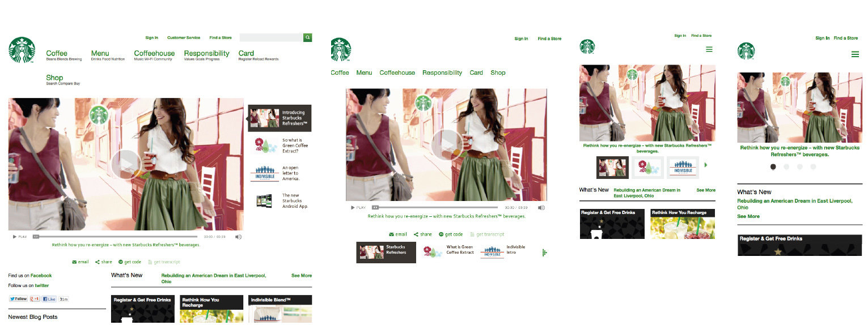Screen dimensions: 868x325
Task: Click the Customer Service link
Action: tap(184, 37)
